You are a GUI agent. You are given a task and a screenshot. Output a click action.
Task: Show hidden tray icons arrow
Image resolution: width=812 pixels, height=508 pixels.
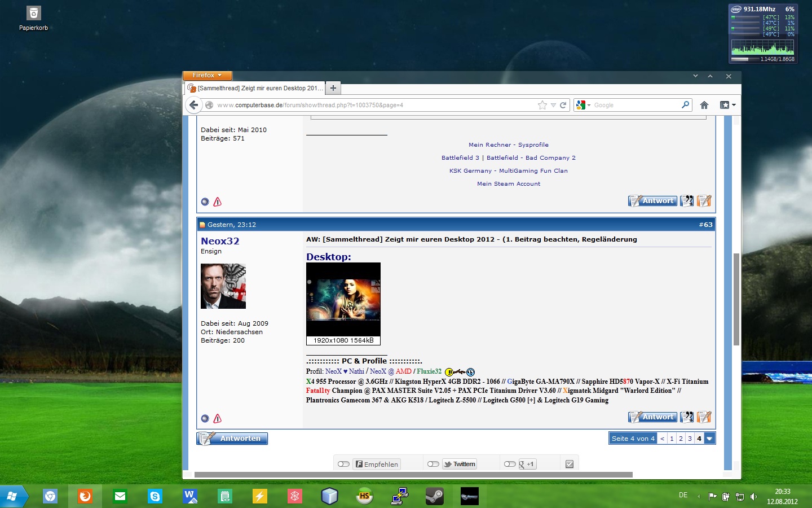coord(699,496)
